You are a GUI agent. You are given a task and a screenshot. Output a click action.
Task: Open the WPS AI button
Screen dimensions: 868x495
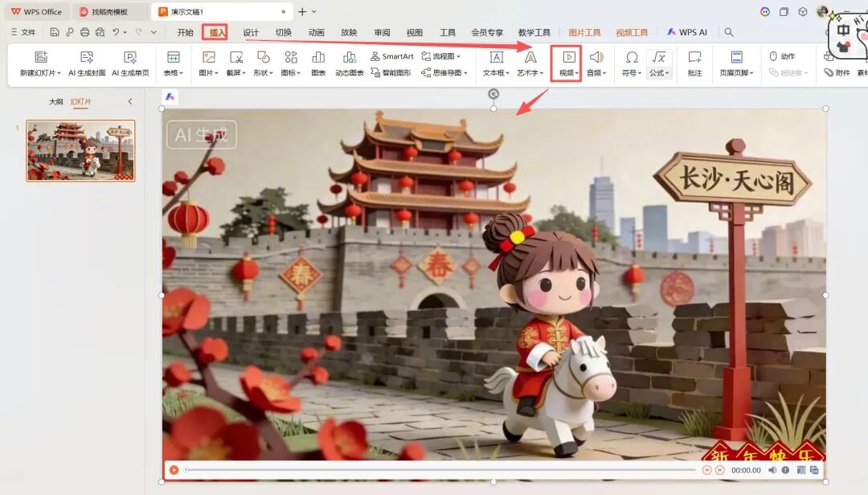tap(687, 32)
